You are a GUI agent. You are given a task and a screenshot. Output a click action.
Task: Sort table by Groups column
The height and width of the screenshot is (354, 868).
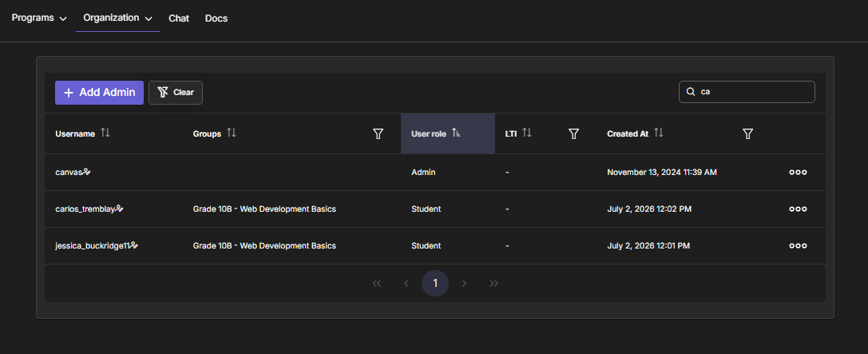coord(232,133)
